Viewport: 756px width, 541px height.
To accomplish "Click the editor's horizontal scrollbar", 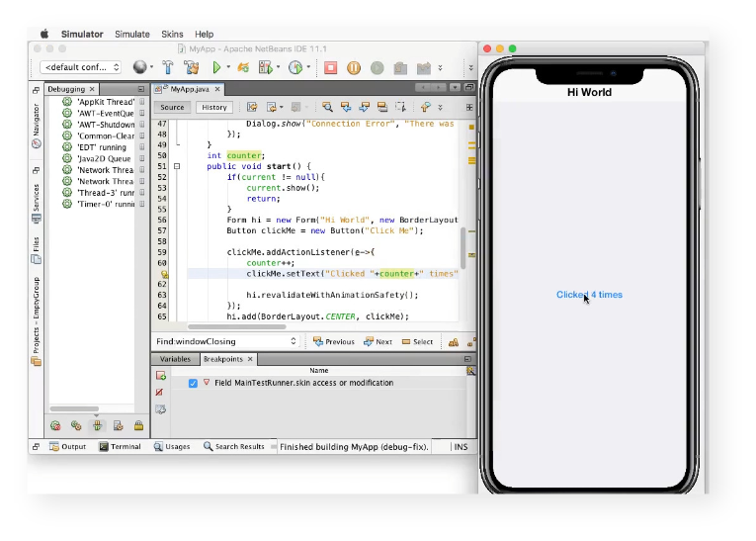I will [237, 326].
